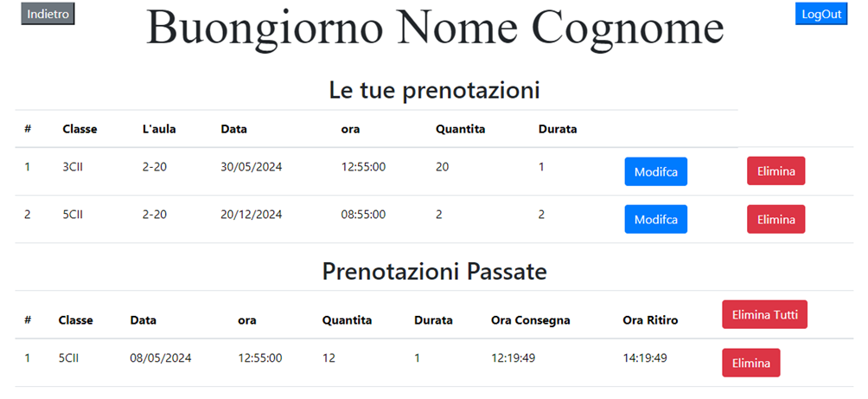Image resolution: width=868 pixels, height=399 pixels.
Task: Click the 14:19:49 pickup time cell
Action: (644, 357)
